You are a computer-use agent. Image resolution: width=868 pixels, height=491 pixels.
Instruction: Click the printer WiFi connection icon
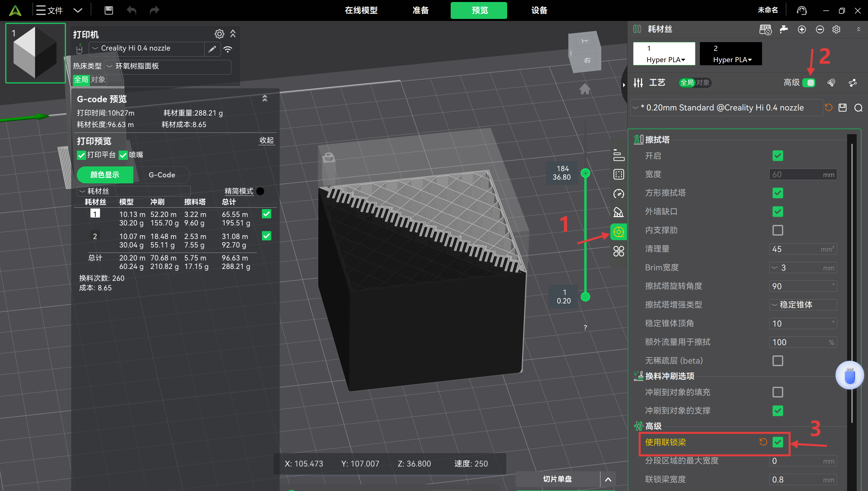228,49
